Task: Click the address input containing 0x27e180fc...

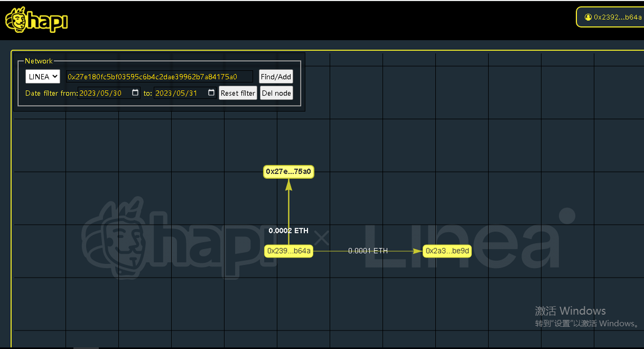Action: coord(158,76)
